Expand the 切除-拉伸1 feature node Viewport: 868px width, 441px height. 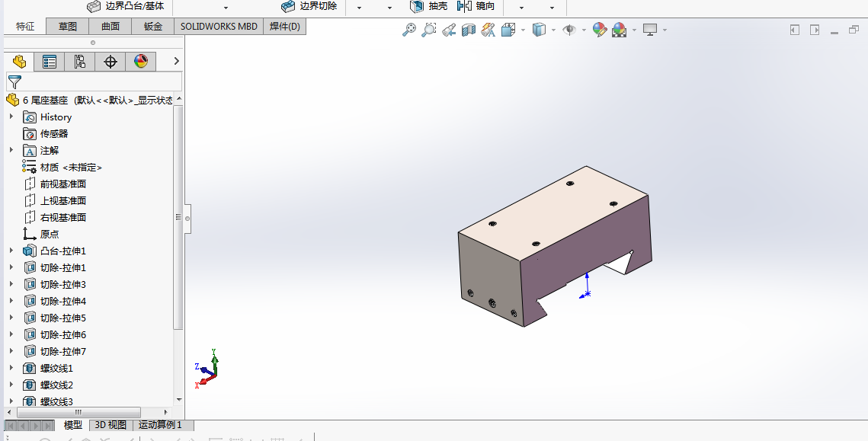pos(11,267)
